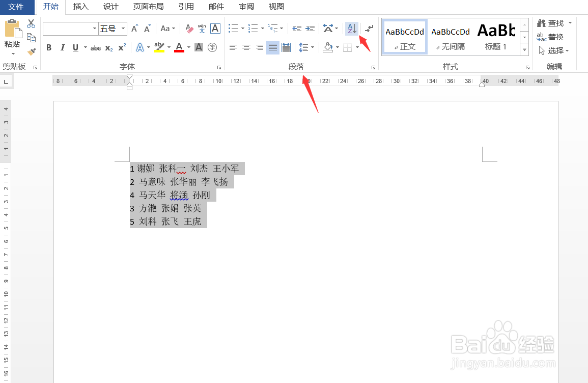
Task: Switch to the 插入 tab
Action: [x=80, y=7]
